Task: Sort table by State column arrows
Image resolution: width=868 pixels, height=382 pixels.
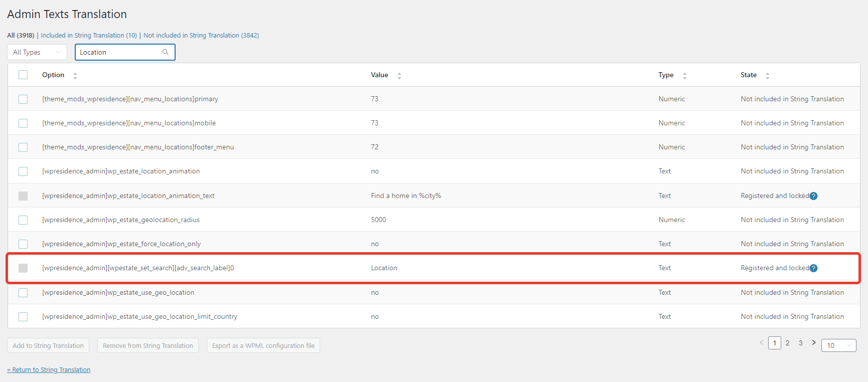Action: (x=768, y=76)
